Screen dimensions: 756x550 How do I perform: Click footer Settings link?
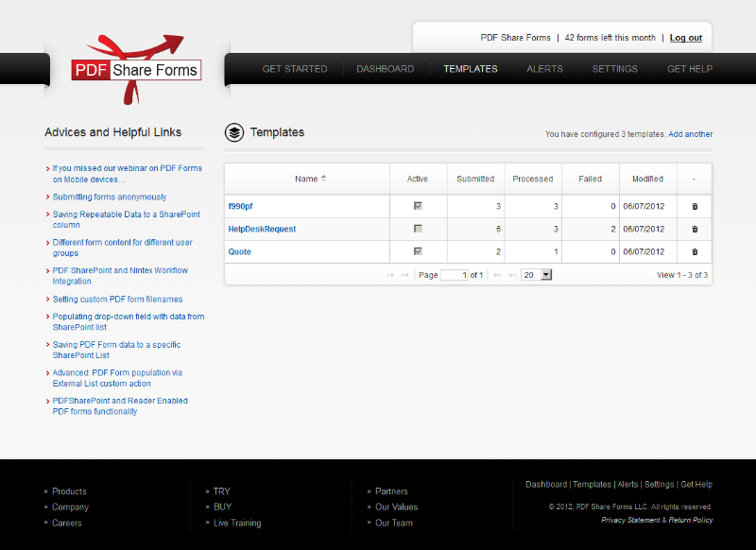pos(659,485)
